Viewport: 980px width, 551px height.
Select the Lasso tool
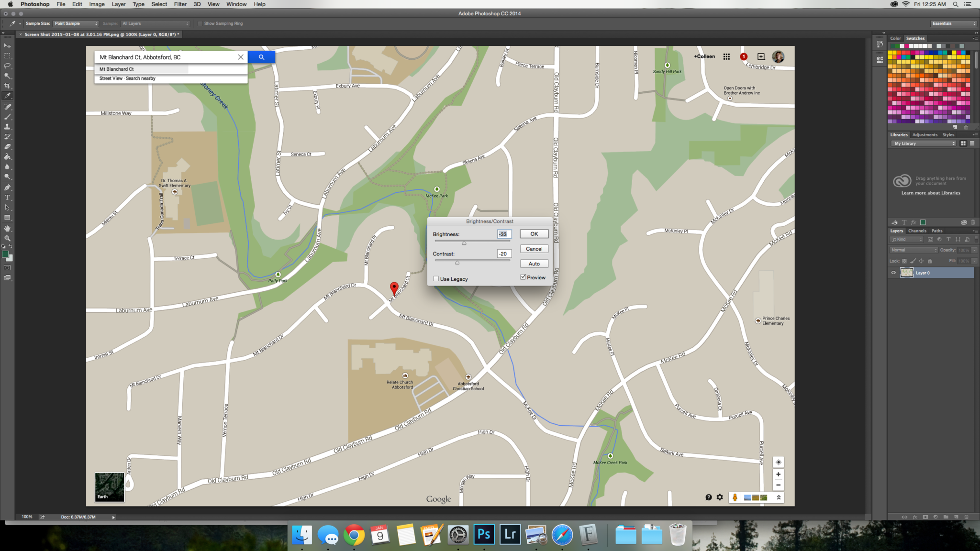click(7, 66)
